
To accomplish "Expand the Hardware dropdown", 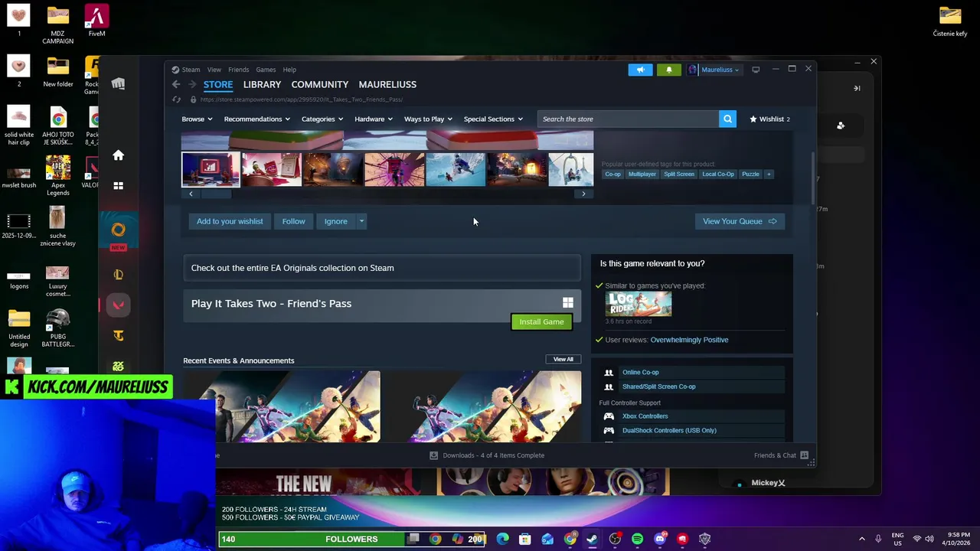I will point(373,119).
